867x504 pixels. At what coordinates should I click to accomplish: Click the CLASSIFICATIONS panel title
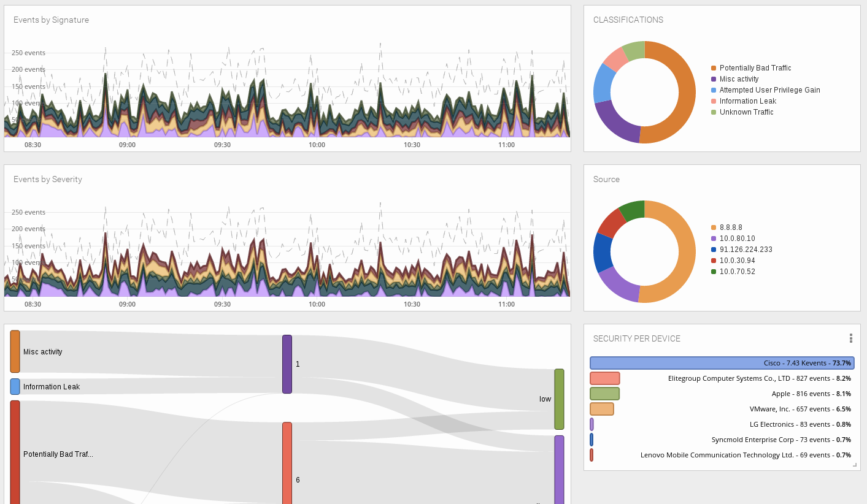628,20
